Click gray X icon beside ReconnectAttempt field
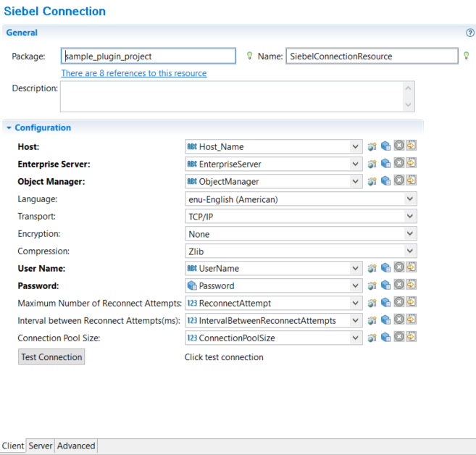 point(399,301)
